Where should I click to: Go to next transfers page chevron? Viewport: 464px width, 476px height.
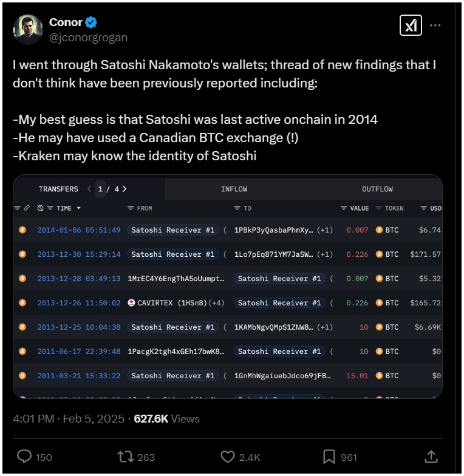pyautogui.click(x=124, y=189)
